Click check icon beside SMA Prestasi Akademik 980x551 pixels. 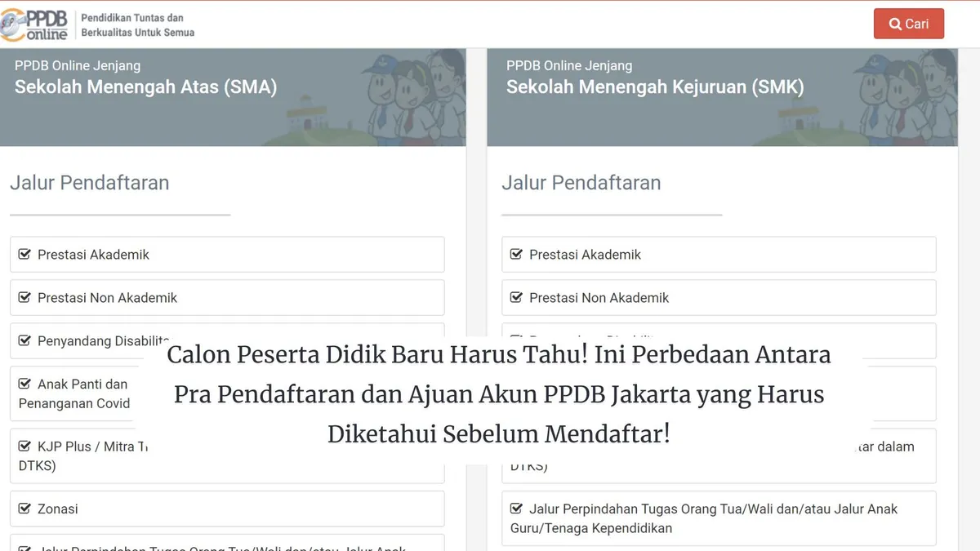click(x=24, y=254)
